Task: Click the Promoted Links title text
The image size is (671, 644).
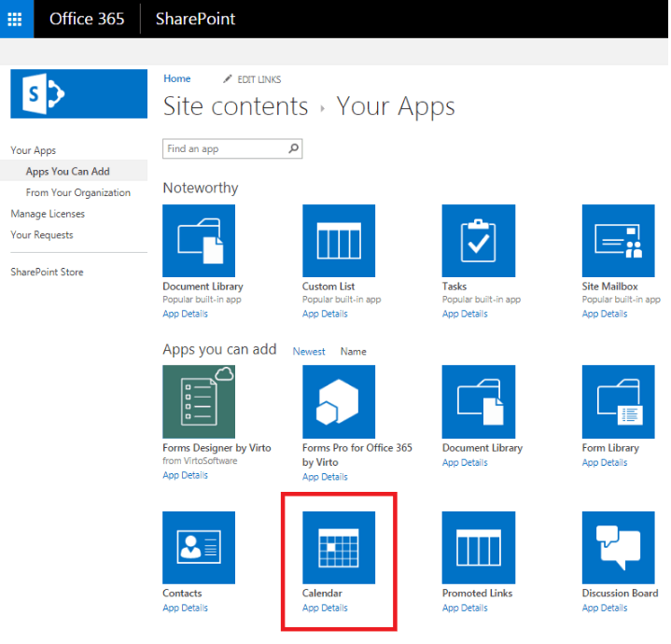Action: tap(478, 593)
